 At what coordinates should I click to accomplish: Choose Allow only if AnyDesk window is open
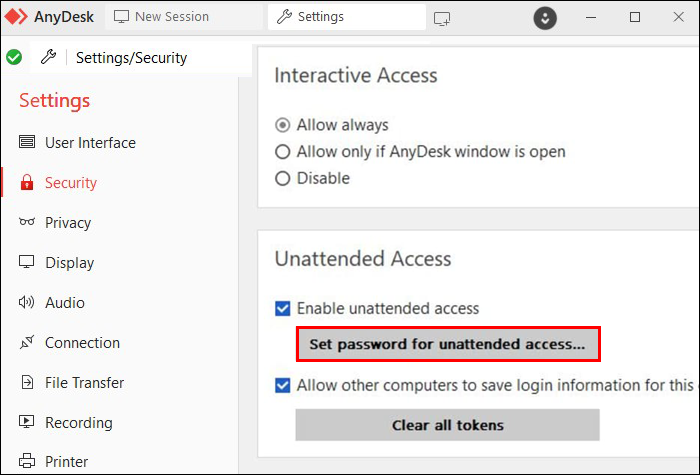pyautogui.click(x=282, y=152)
